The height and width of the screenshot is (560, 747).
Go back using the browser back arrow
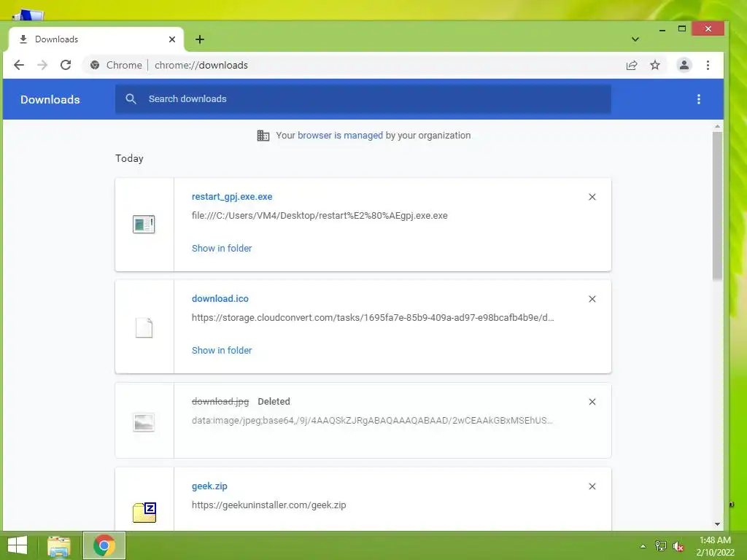[18, 65]
